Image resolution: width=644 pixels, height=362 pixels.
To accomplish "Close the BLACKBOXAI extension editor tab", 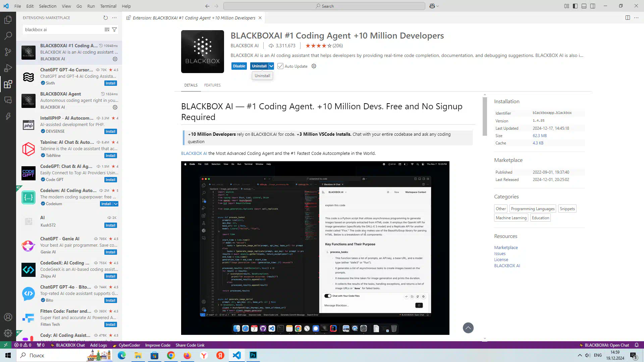I will 260,18.
